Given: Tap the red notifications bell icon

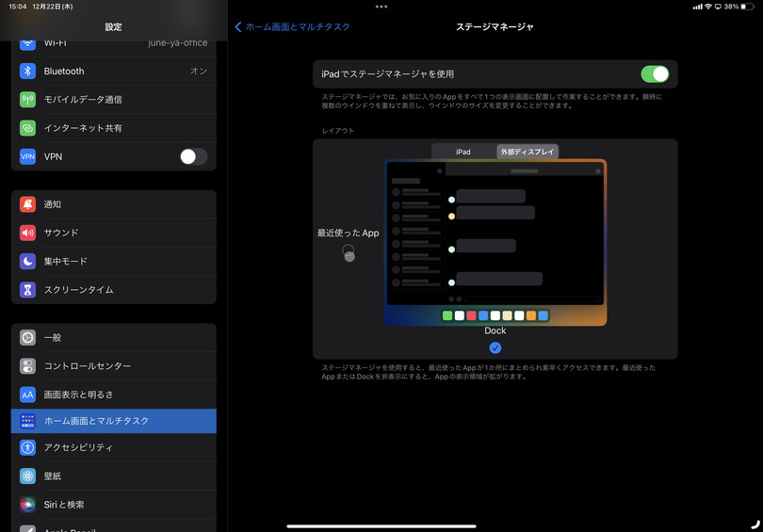Looking at the screenshot, I should 27,204.
